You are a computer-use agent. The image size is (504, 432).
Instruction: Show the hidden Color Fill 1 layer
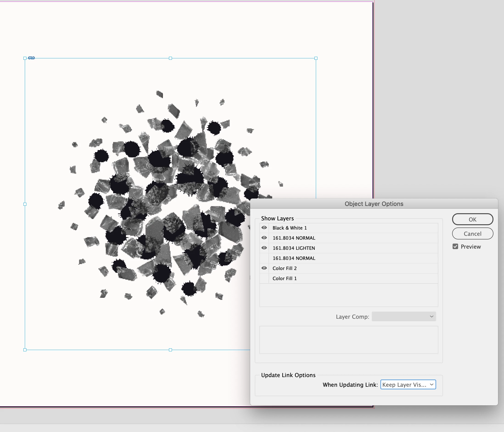click(x=264, y=278)
